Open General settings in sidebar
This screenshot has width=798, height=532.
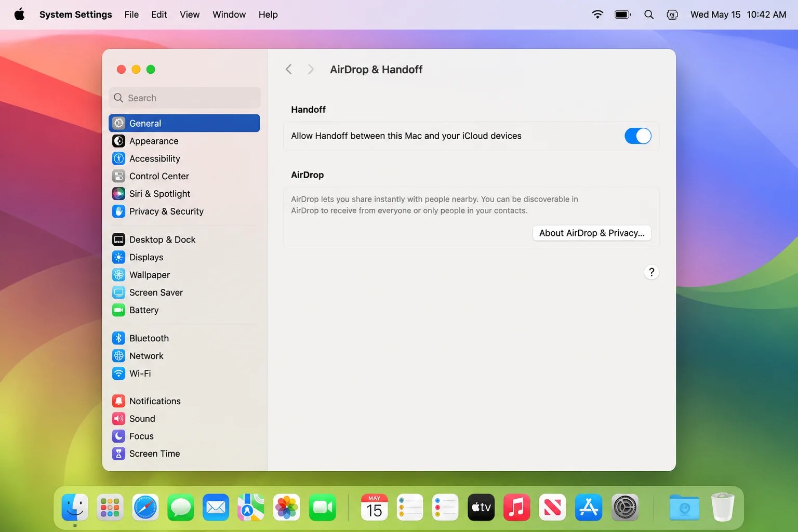184,123
